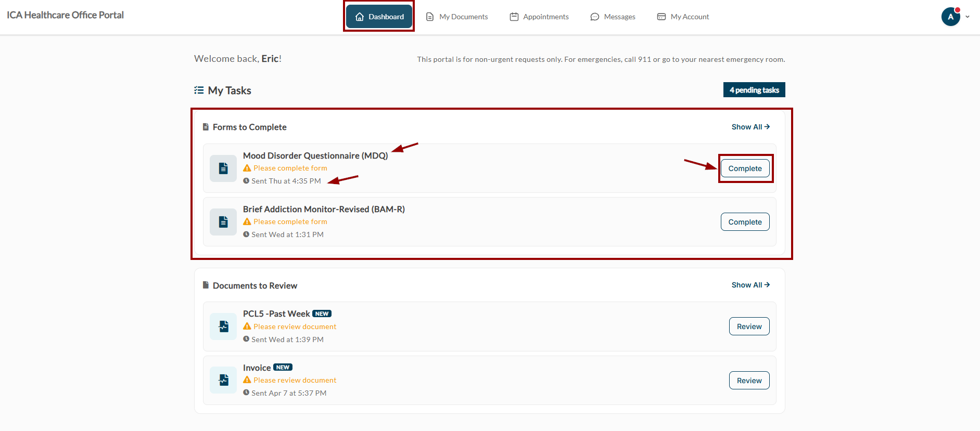Open the Appointments tab

tap(539, 17)
